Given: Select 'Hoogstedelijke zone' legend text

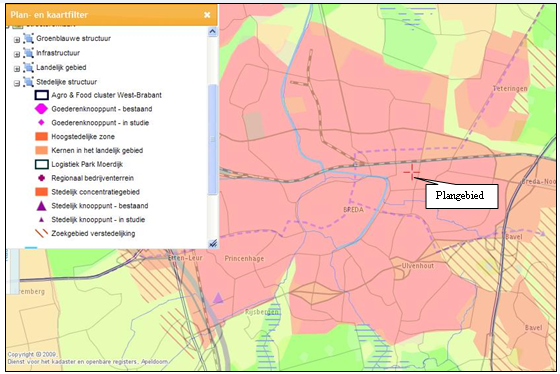Looking at the screenshot, I should point(83,136).
